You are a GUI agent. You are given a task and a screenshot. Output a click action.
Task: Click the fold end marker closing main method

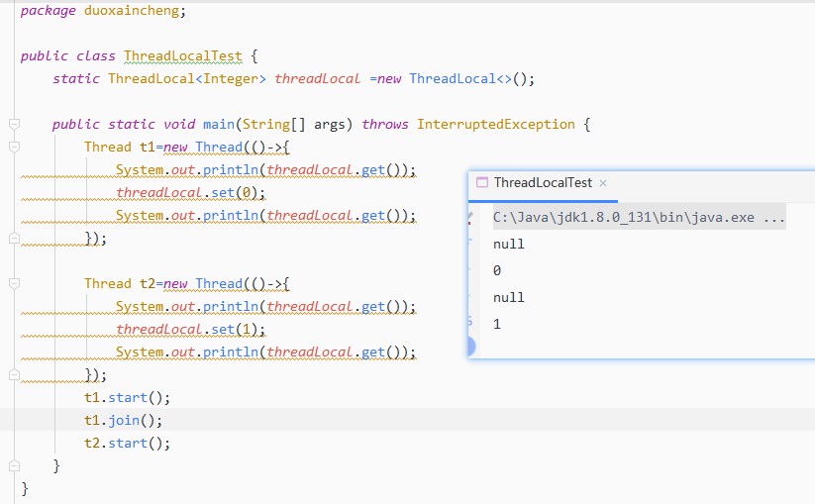click(15, 466)
